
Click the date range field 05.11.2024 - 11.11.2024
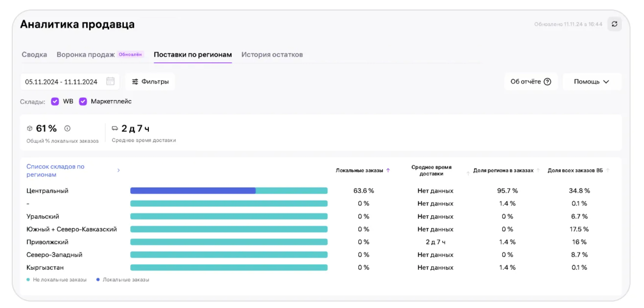point(61,82)
